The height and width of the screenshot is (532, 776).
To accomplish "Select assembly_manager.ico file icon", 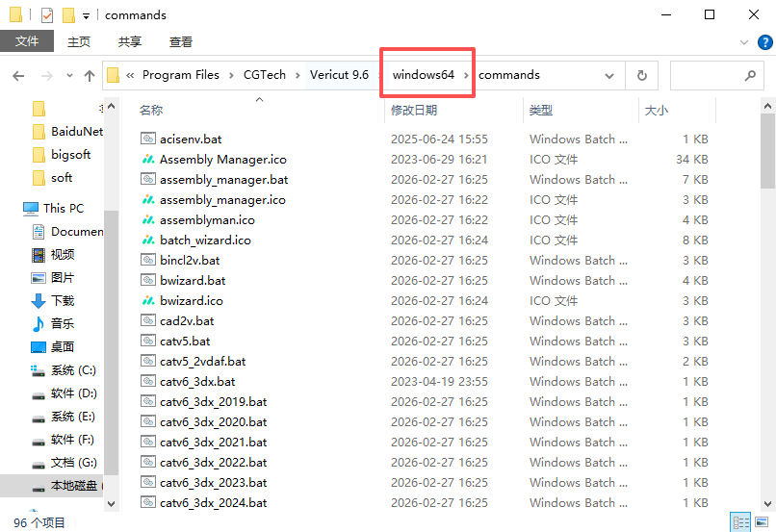I will click(148, 199).
